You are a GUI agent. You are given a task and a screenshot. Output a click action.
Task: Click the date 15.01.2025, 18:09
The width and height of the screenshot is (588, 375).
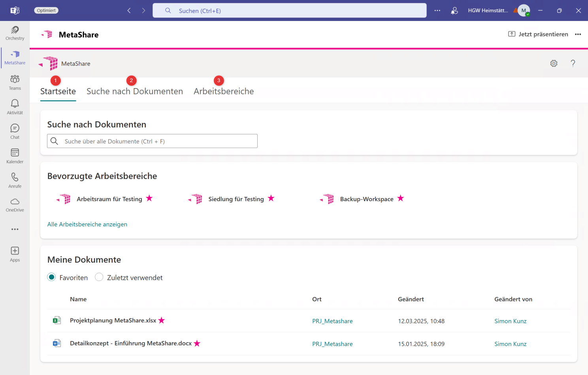421,344
